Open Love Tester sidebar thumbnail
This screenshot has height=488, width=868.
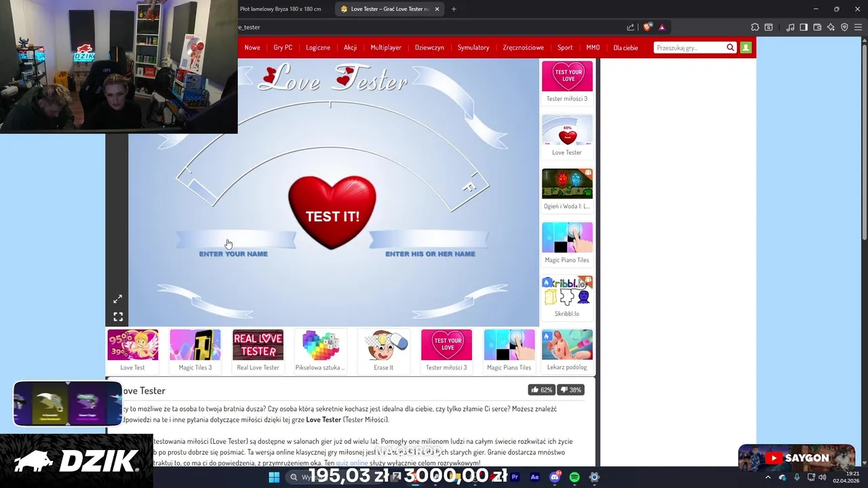[x=567, y=136]
